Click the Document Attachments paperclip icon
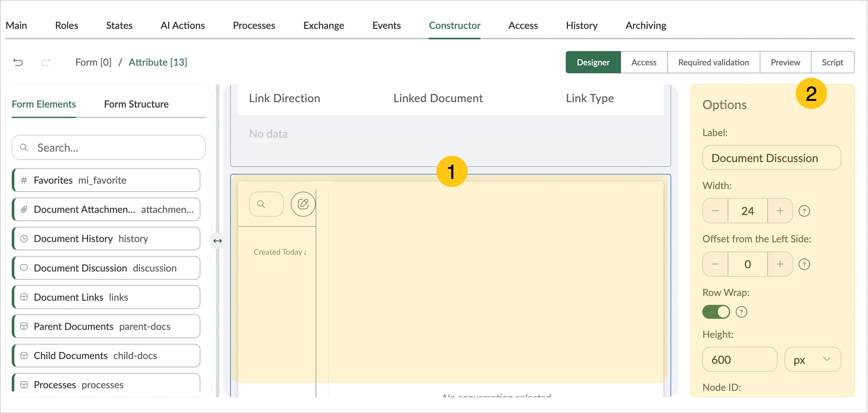The image size is (868, 413). 24,209
